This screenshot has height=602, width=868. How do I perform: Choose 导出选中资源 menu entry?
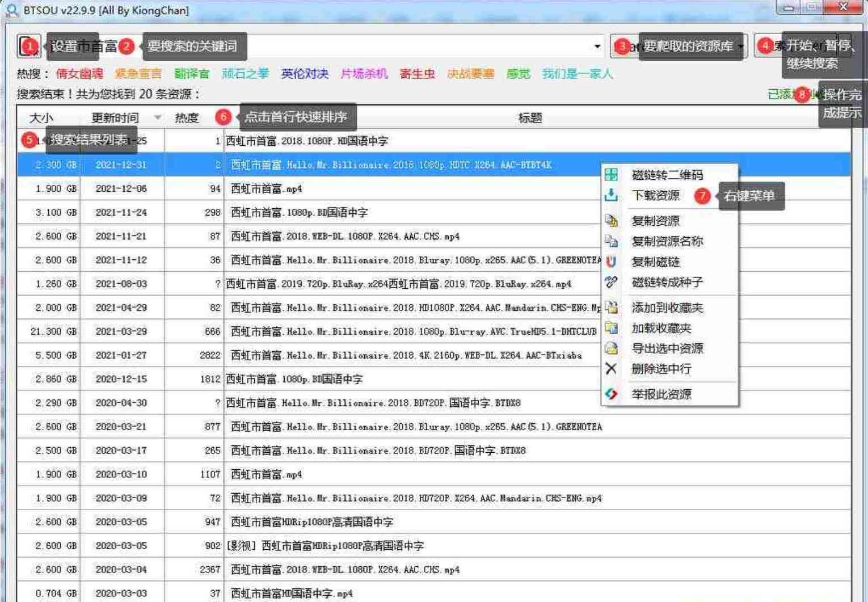[x=667, y=348]
